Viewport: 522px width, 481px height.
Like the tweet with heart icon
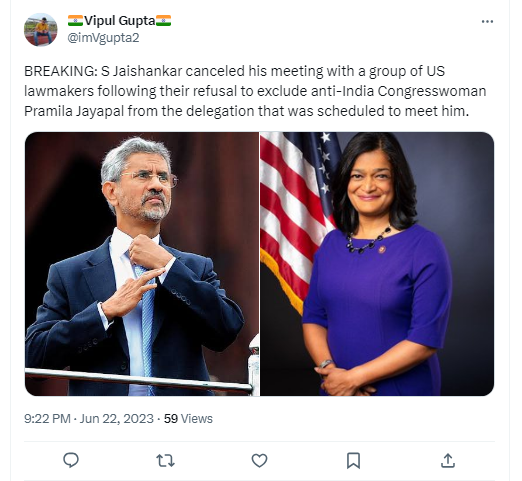tap(259, 460)
